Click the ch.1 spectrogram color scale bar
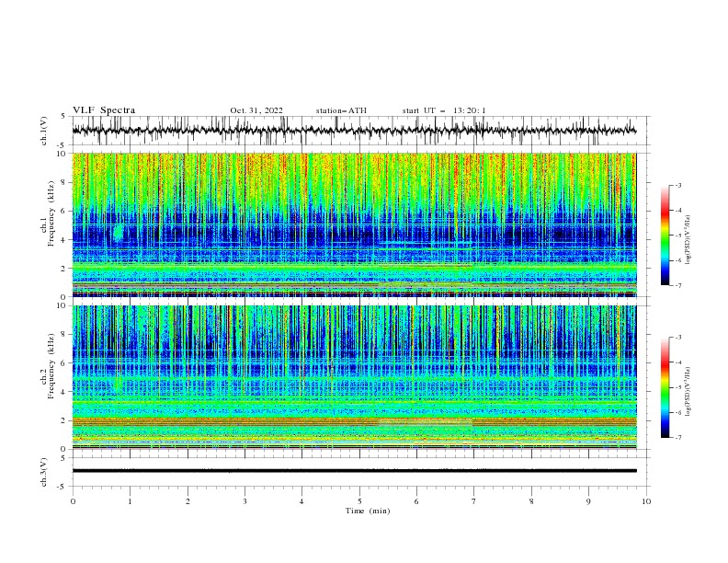This screenshot has height=563, width=728. [665, 236]
